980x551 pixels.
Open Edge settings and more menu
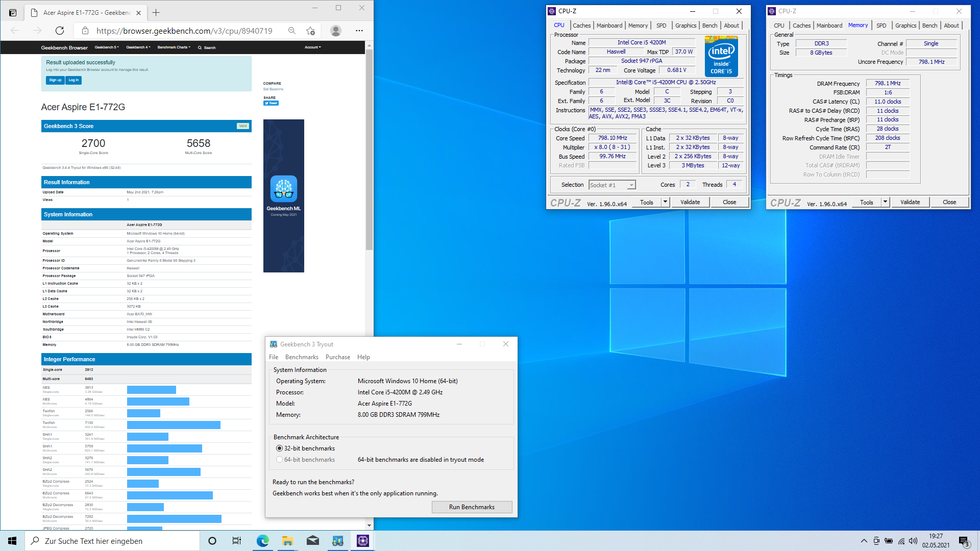pyautogui.click(x=359, y=31)
